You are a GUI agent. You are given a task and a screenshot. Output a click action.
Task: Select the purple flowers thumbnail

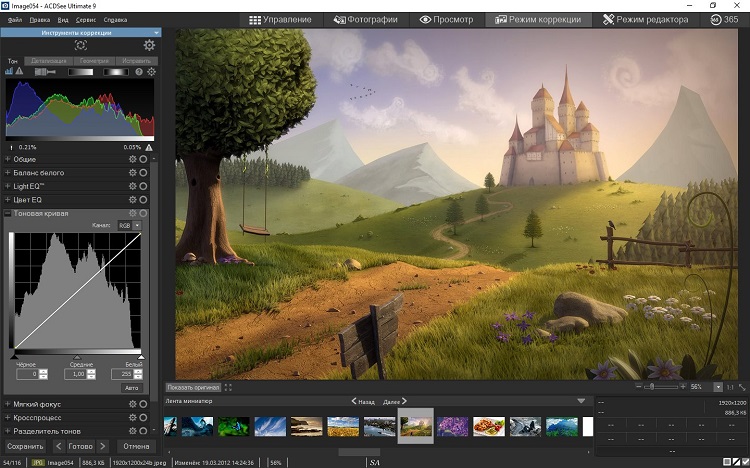(452, 426)
